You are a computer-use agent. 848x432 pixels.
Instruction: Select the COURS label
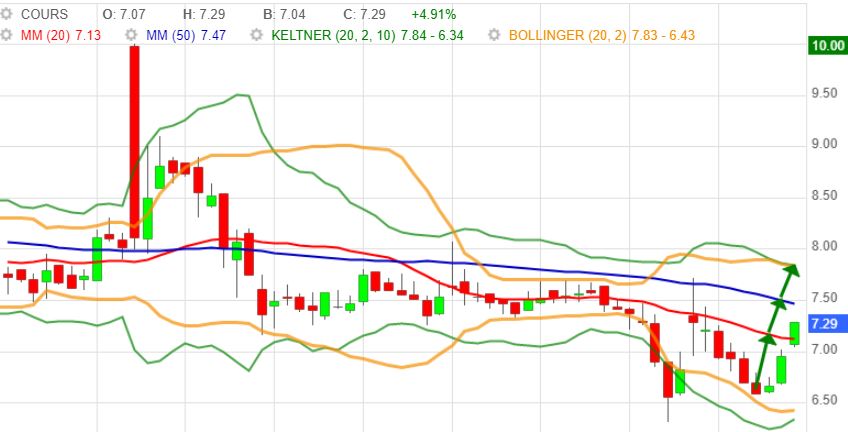pyautogui.click(x=44, y=14)
